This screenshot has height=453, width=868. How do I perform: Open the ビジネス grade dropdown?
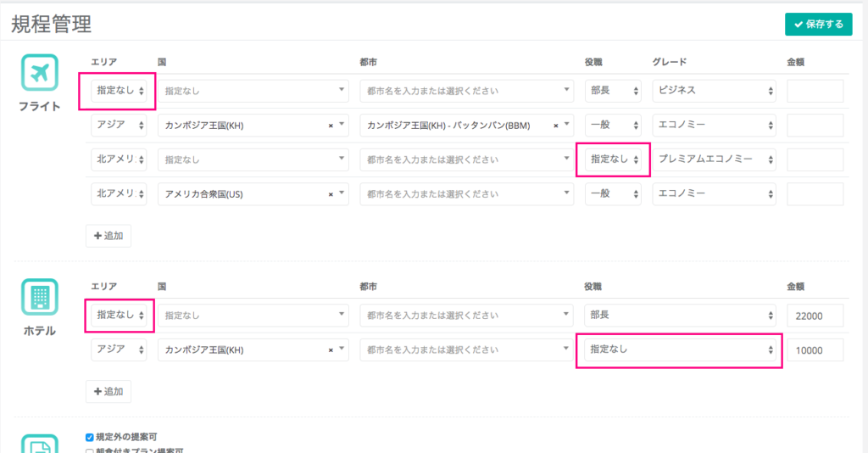(x=714, y=91)
